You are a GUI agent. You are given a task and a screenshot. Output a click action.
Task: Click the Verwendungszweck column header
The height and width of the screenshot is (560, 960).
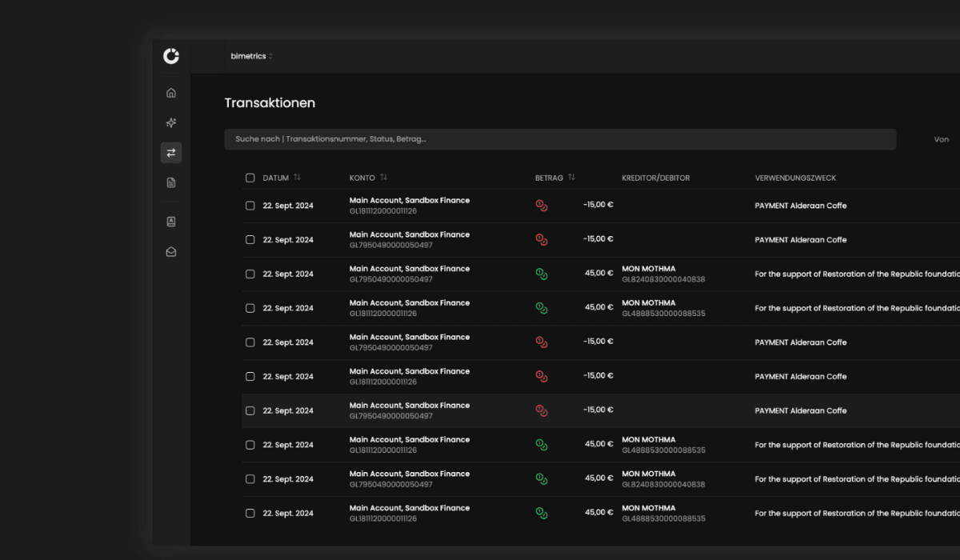[x=795, y=178]
